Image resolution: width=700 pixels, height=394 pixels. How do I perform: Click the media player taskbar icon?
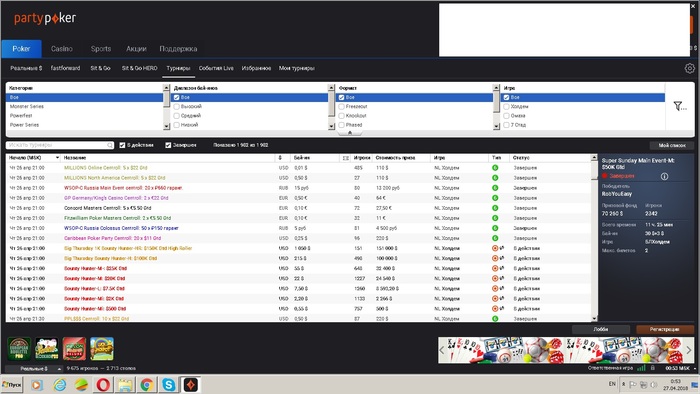click(37, 384)
